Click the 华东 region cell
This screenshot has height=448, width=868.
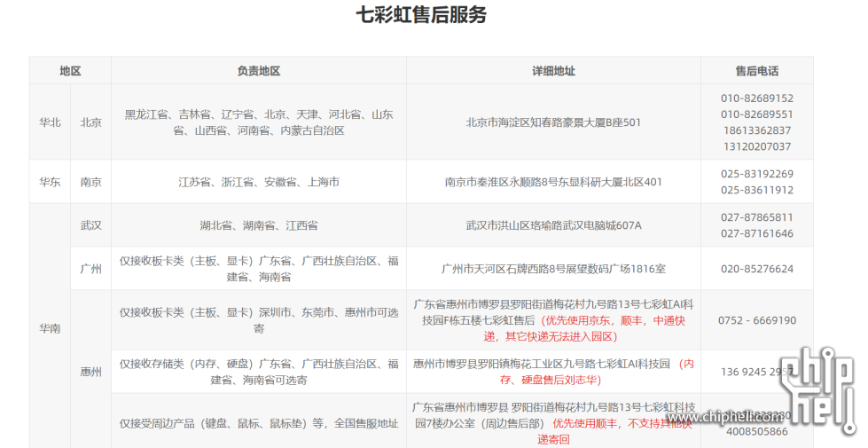[50, 182]
